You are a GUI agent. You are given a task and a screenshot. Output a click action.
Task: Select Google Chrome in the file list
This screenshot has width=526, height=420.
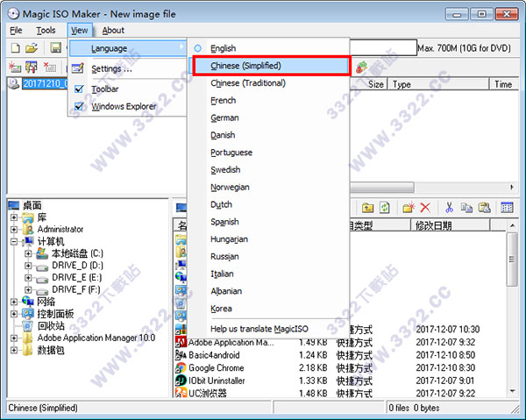217,368
